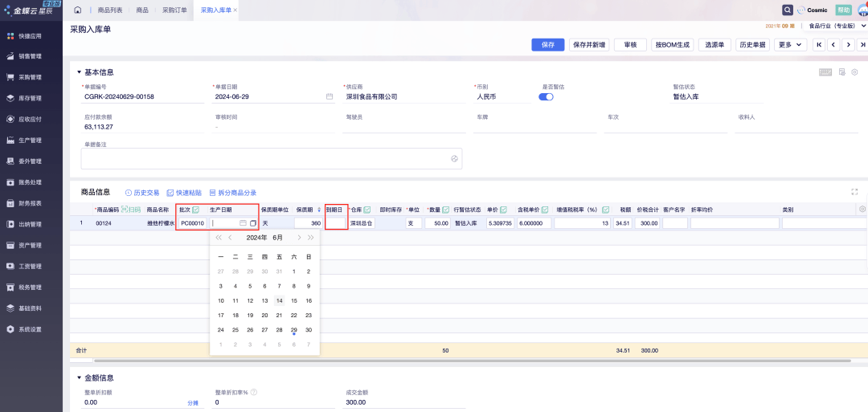The height and width of the screenshot is (412, 868).
Task: Click the 保存 button
Action: [548, 45]
